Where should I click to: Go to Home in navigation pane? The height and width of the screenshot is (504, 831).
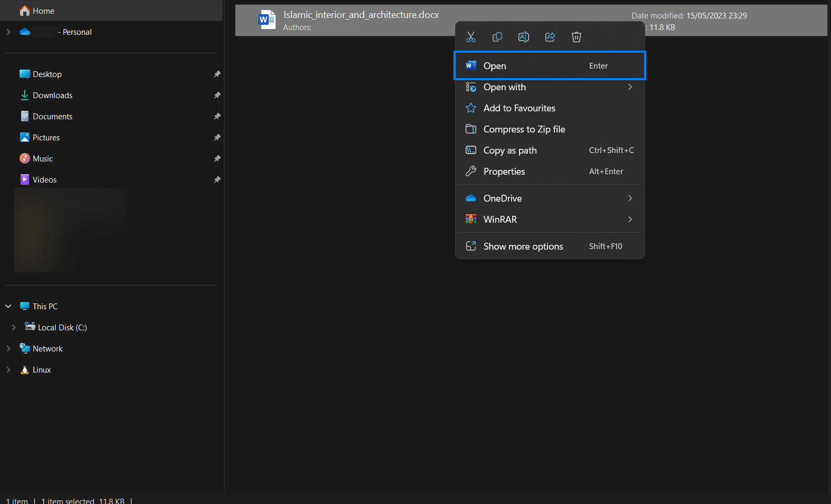point(43,11)
